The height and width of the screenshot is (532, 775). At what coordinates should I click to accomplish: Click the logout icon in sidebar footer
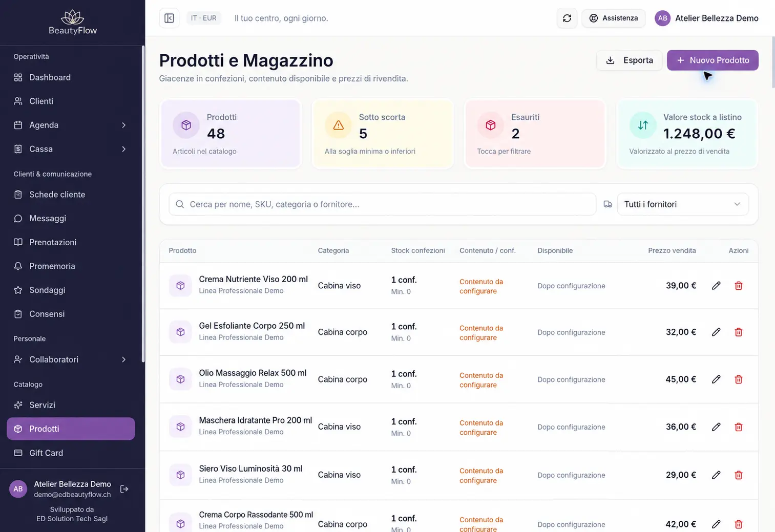pyautogui.click(x=124, y=489)
